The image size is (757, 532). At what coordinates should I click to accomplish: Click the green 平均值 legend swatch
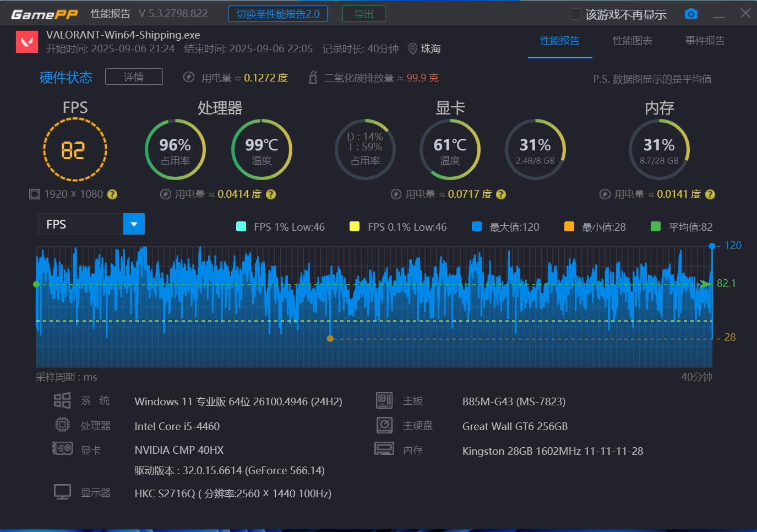[x=656, y=226]
